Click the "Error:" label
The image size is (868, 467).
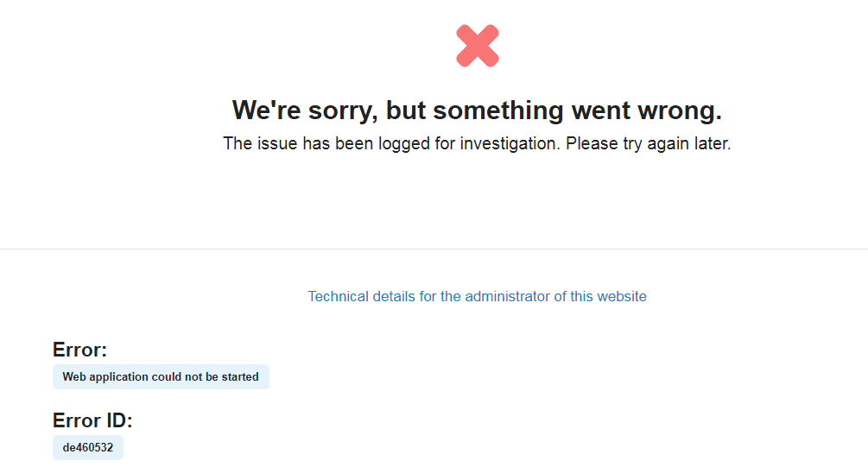click(79, 350)
